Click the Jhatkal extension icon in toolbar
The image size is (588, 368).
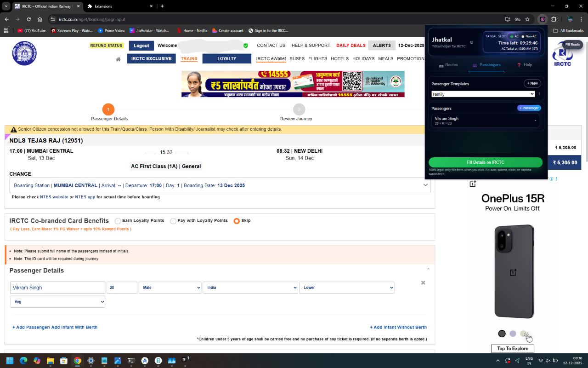click(x=543, y=19)
